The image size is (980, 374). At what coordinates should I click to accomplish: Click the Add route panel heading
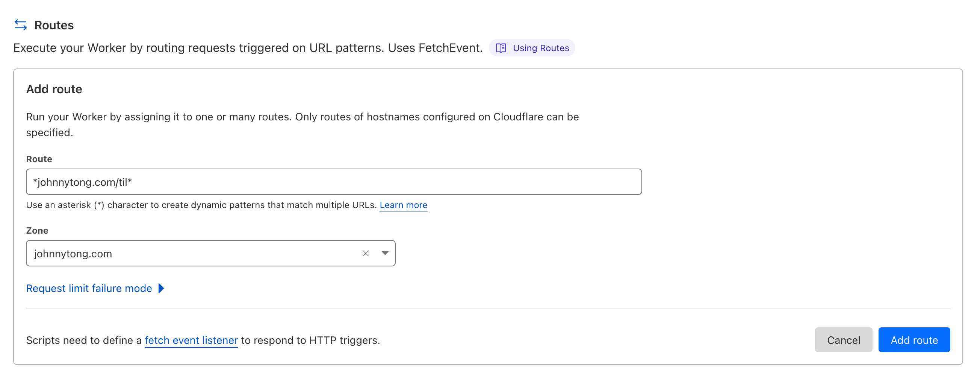coord(54,89)
